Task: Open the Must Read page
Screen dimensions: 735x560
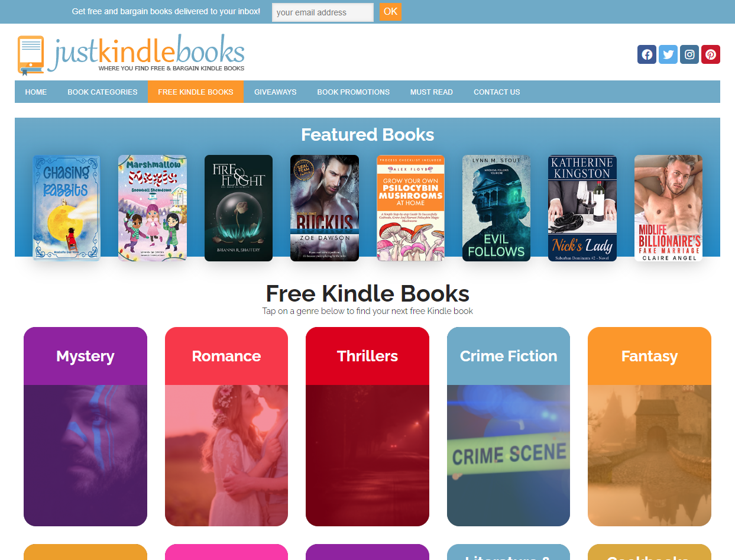Action: [x=432, y=92]
